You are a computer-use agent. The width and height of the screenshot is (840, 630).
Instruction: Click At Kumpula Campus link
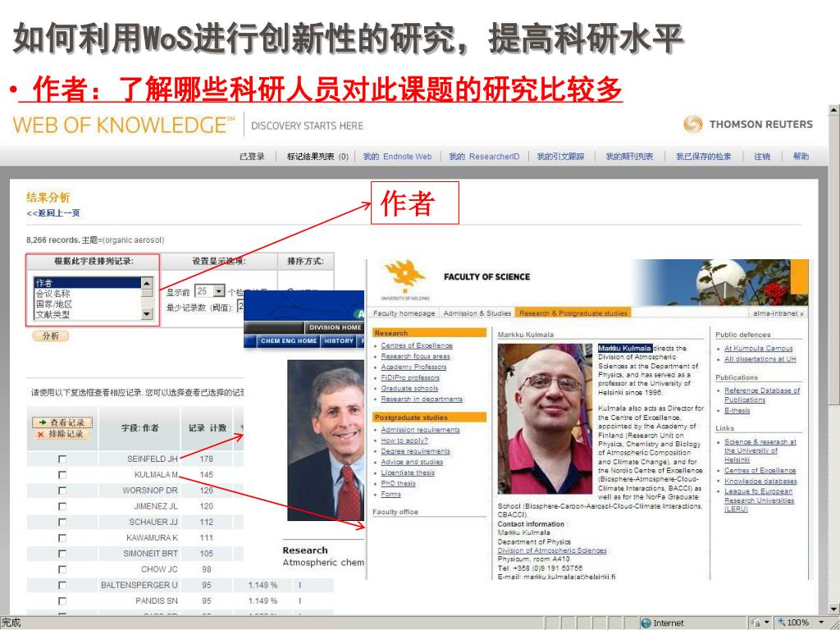pos(758,348)
